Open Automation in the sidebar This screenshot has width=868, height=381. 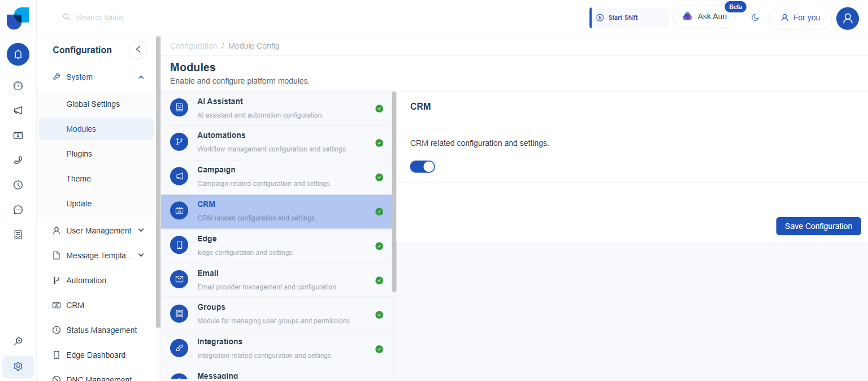click(96, 280)
